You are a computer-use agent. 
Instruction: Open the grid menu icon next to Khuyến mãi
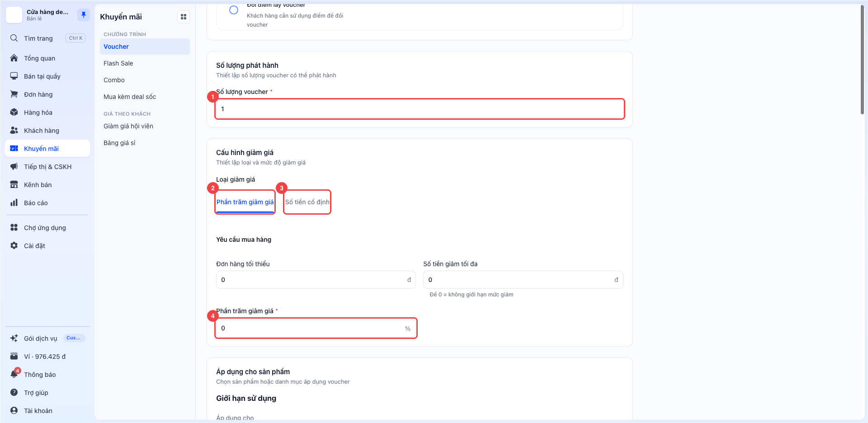[x=184, y=17]
